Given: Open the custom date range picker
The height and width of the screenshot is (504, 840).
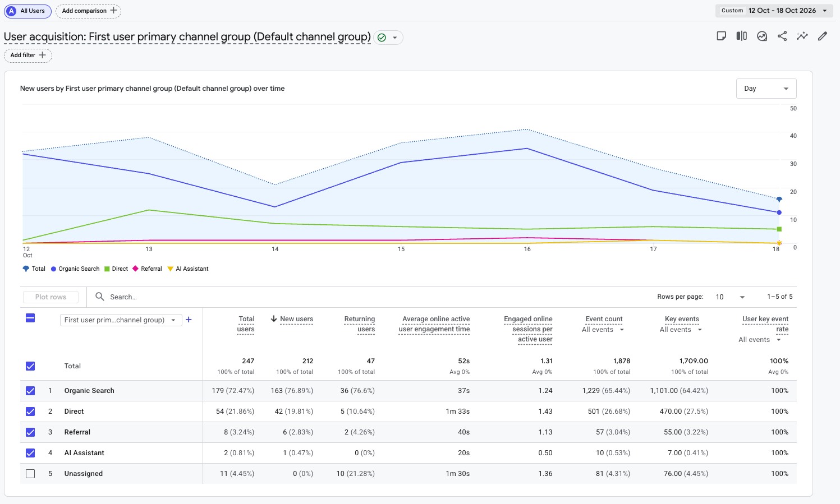Looking at the screenshot, I should [775, 11].
